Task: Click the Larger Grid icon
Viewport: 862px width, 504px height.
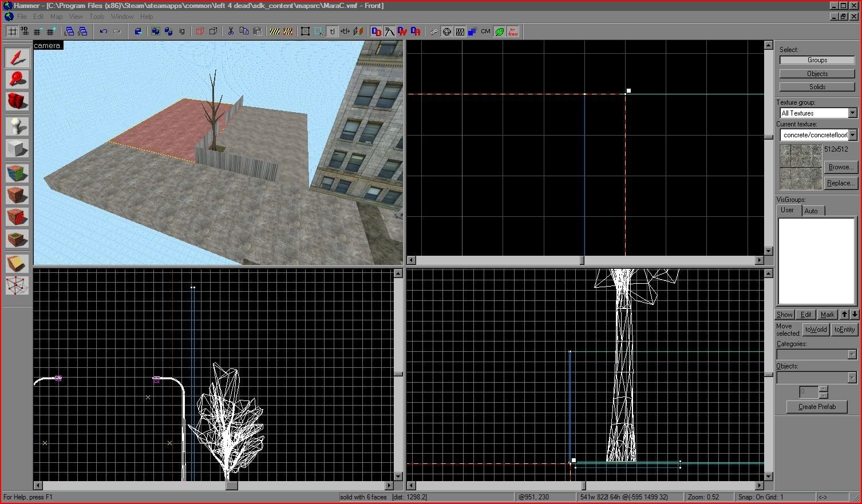Action: tap(52, 31)
